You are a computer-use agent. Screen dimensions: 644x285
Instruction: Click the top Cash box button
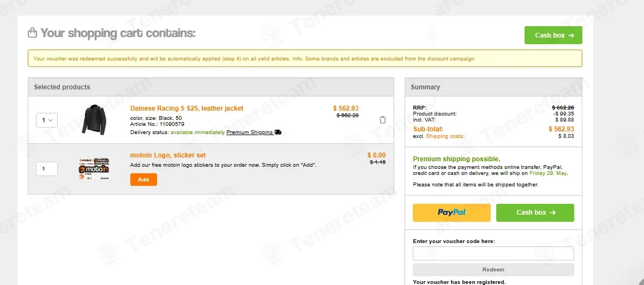[x=553, y=35]
